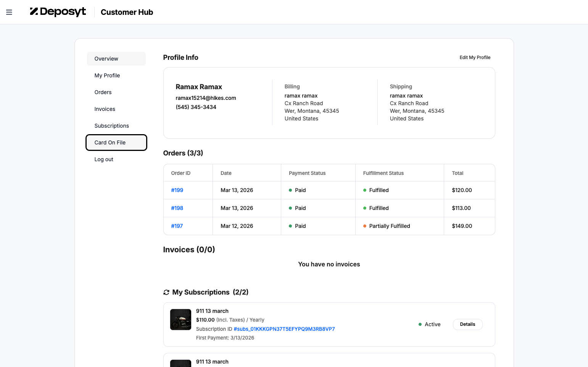The height and width of the screenshot is (367, 588).
Task: Open the hamburger menu icon
Action: 9,12
